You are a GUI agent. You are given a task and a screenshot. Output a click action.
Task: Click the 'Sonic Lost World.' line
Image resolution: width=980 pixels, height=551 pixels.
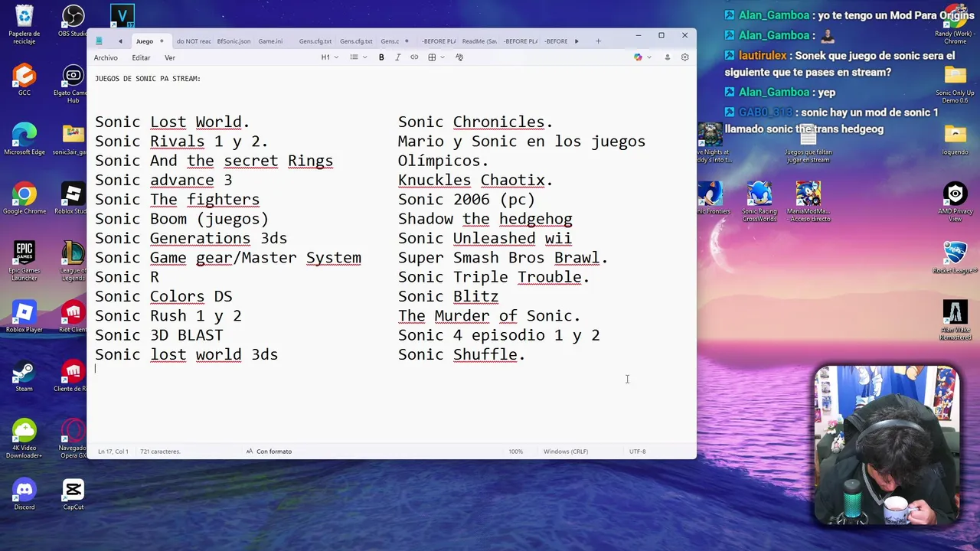click(x=172, y=122)
